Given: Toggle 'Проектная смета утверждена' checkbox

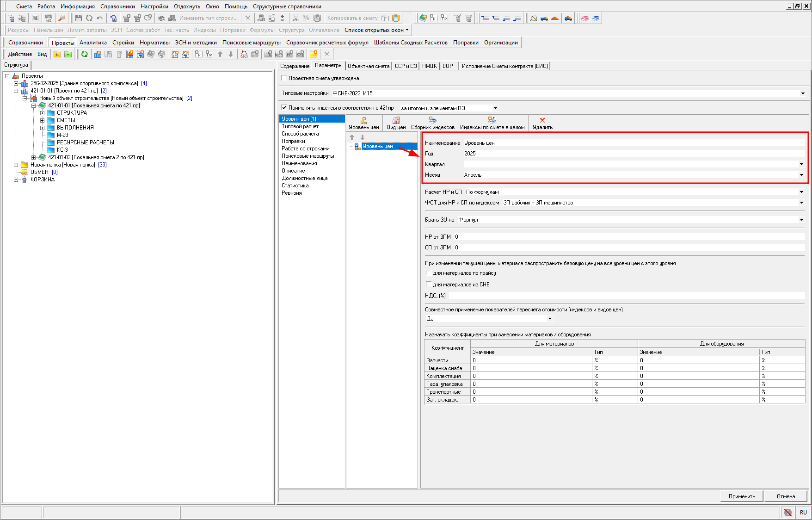Looking at the screenshot, I should [284, 78].
